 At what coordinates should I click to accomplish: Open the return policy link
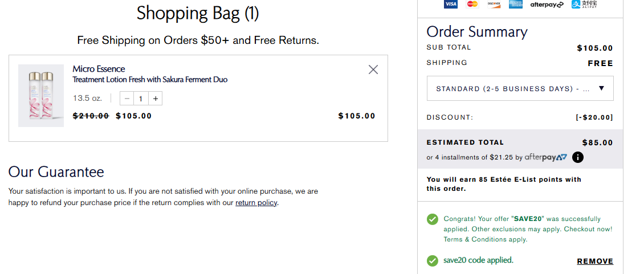point(256,203)
